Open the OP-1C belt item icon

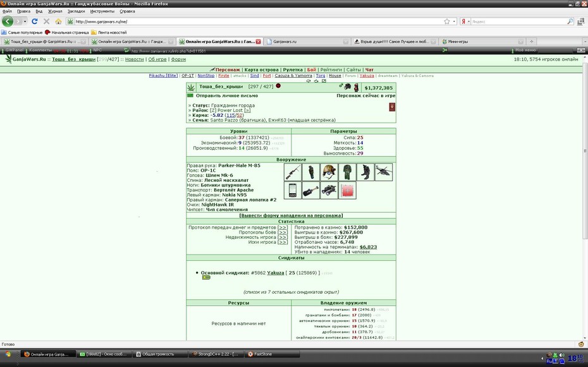tap(311, 172)
